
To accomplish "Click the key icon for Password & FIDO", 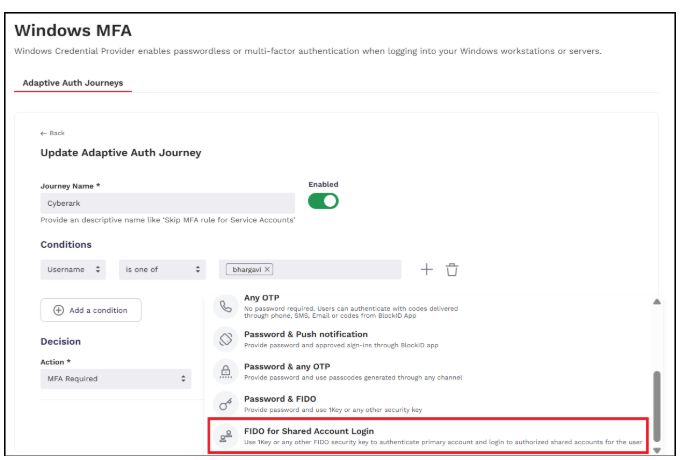I will point(226,403).
